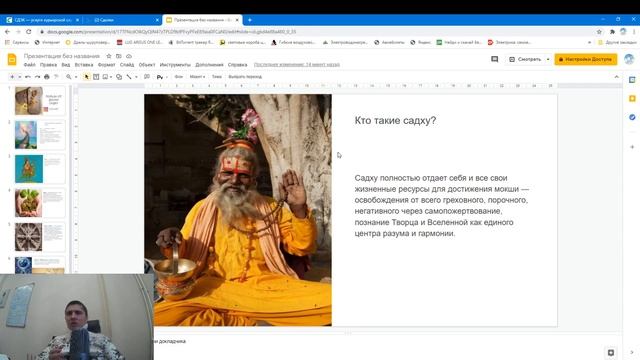Screen dimensions: 640x360
Task: Expand the new slide layout arrow
Action: [x=19, y=77]
